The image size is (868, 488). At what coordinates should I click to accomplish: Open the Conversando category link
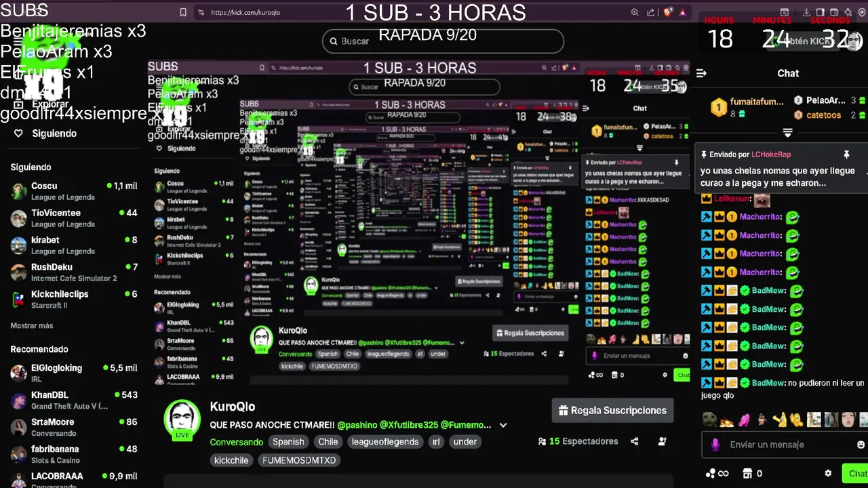(x=237, y=442)
